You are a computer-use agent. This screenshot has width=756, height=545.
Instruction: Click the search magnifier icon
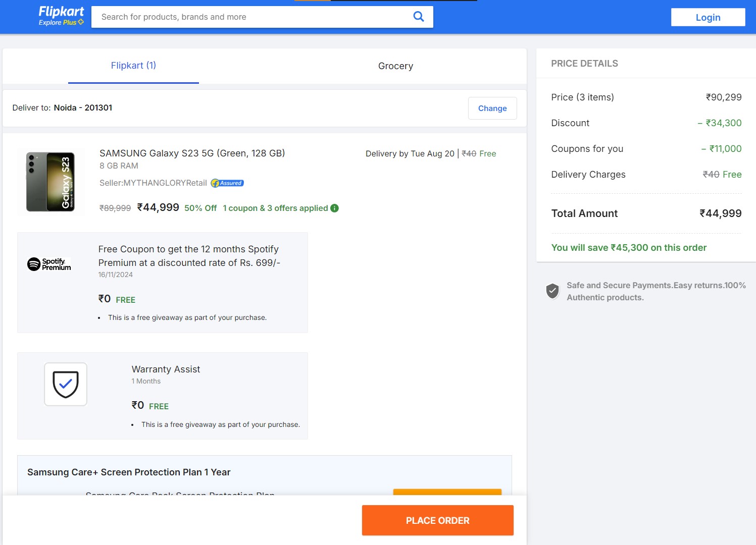(x=418, y=17)
